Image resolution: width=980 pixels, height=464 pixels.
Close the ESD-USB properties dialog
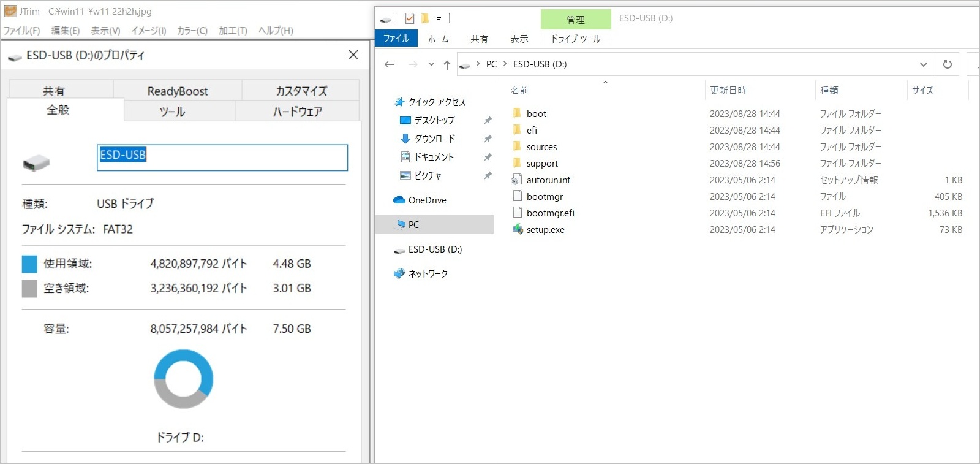(x=353, y=55)
